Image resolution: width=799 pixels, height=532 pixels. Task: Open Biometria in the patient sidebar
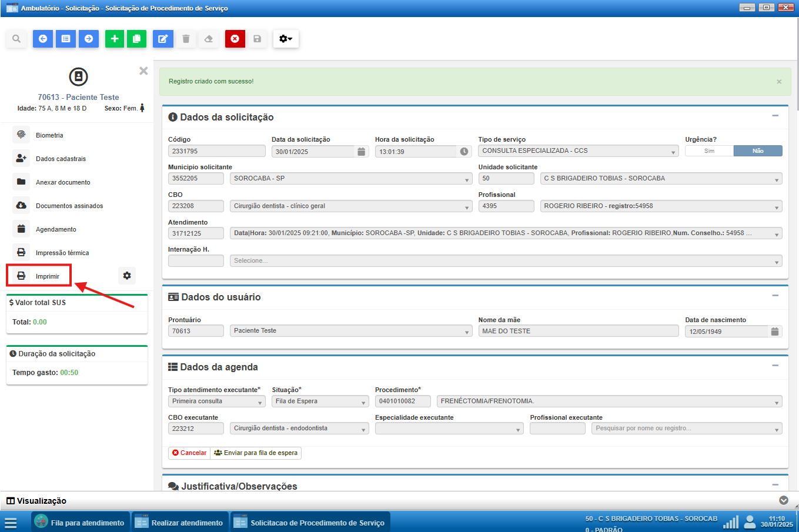[x=49, y=135]
